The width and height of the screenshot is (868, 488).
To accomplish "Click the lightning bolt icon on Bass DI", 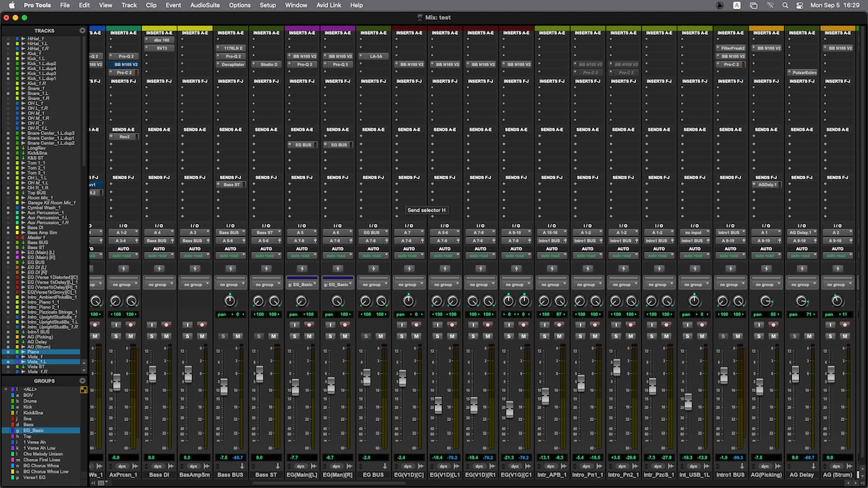I will tap(159, 269).
